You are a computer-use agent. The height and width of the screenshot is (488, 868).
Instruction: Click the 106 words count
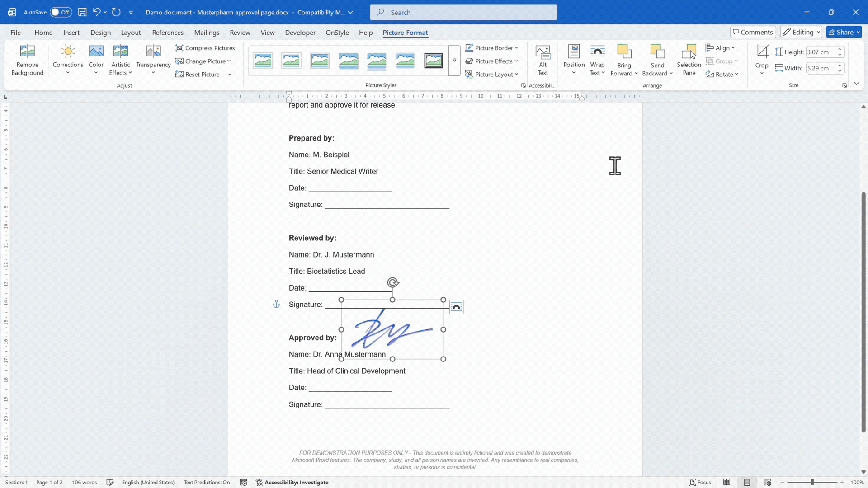point(84,482)
